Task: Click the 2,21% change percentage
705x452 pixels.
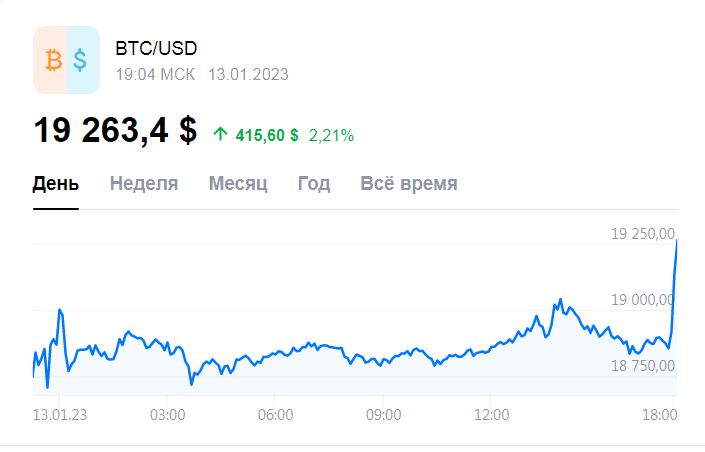Action: [x=331, y=135]
